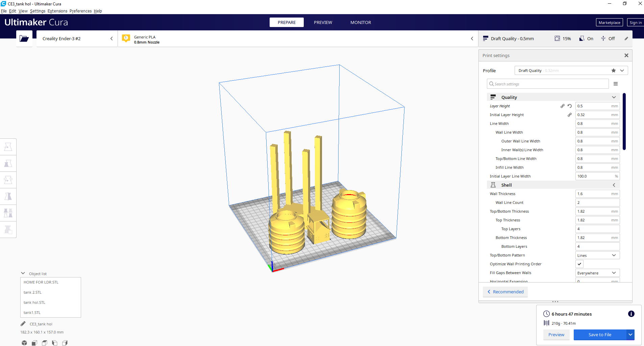Select tank 2.STL in object list
The height and width of the screenshot is (346, 644).
point(51,292)
